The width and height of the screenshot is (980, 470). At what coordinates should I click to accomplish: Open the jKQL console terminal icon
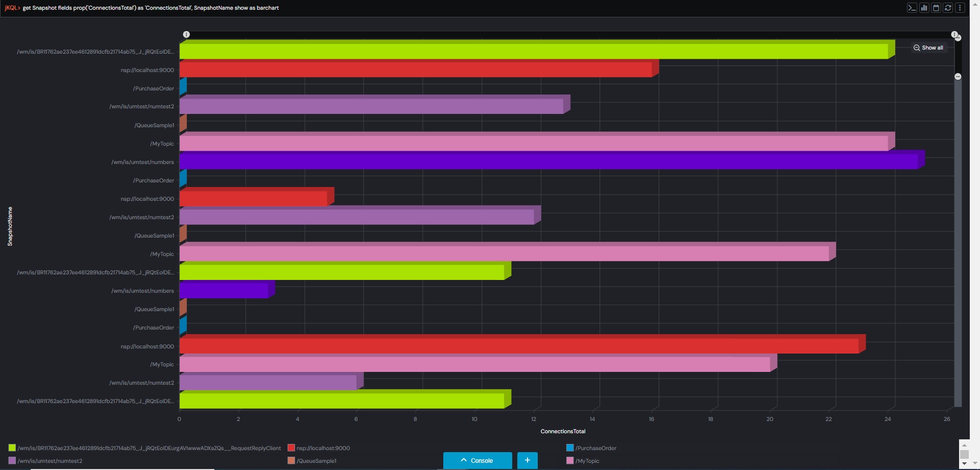click(912, 8)
